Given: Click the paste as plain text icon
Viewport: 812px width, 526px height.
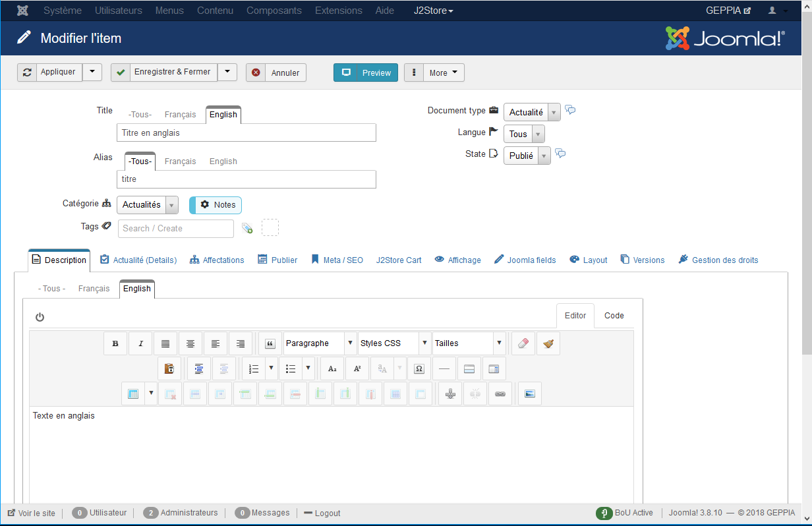Looking at the screenshot, I should (x=169, y=369).
